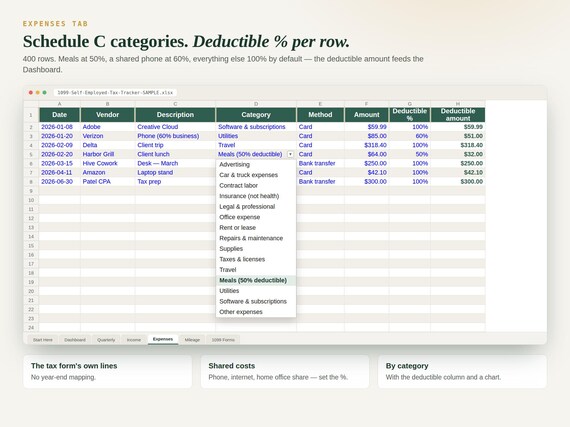Open the 1099 Forms sheet tab

click(x=223, y=340)
